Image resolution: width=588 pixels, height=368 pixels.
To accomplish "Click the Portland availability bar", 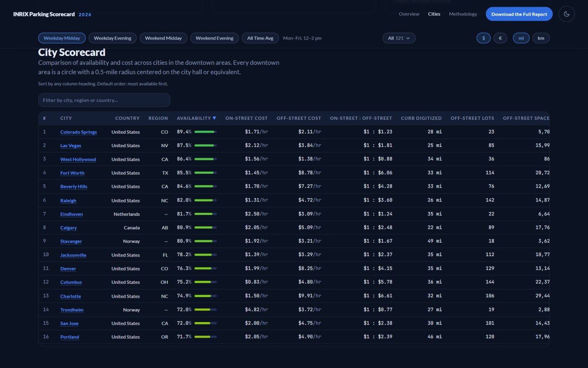I will point(205,337).
